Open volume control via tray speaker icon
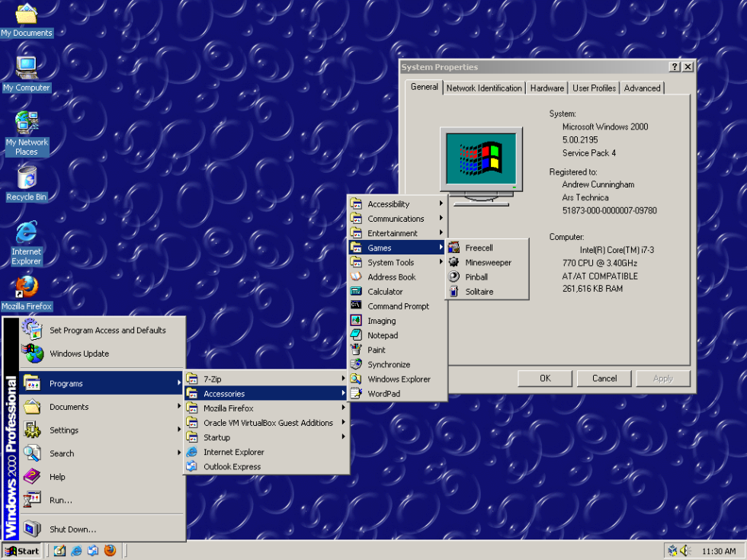747x560 pixels. point(684,550)
